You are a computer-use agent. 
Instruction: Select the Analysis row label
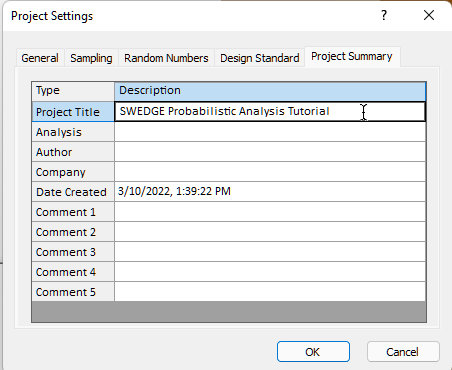73,132
